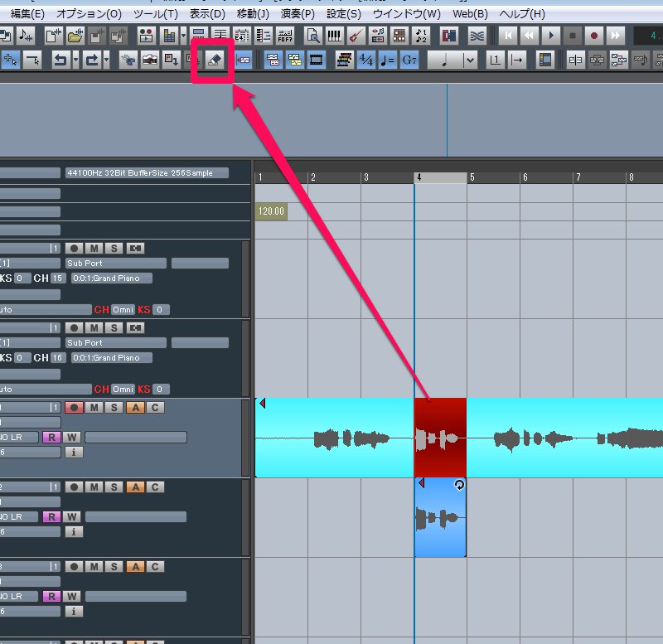Click the camera snapshot icon in the toolbar

tap(150, 60)
